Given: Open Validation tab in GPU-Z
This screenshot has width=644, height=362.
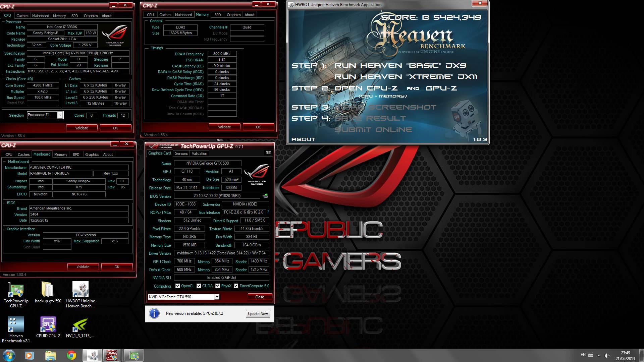Looking at the screenshot, I should tap(199, 154).
